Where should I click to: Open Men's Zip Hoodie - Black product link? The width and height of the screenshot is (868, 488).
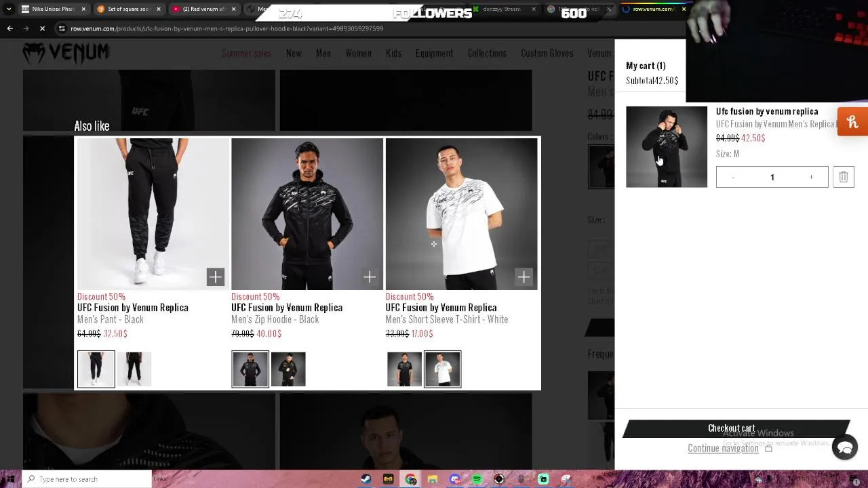pyautogui.click(x=275, y=319)
